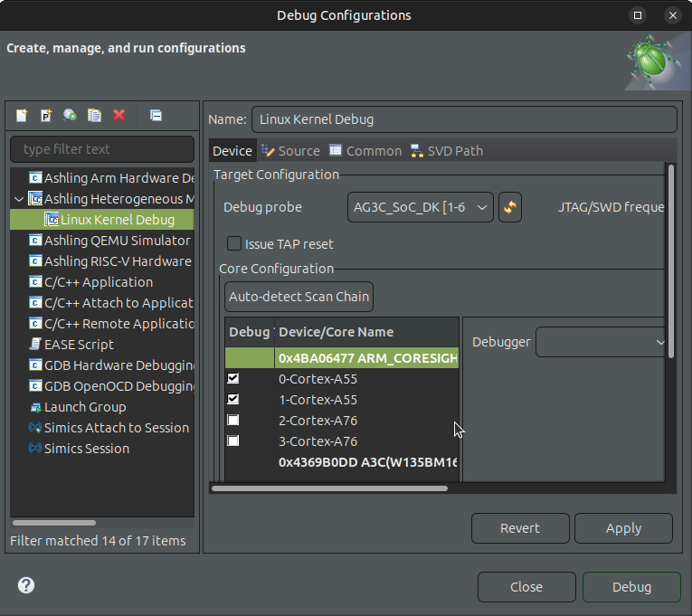This screenshot has height=616, width=692.
Task: Check the 3-Cortex-A76 debug checkbox
Action: click(233, 441)
